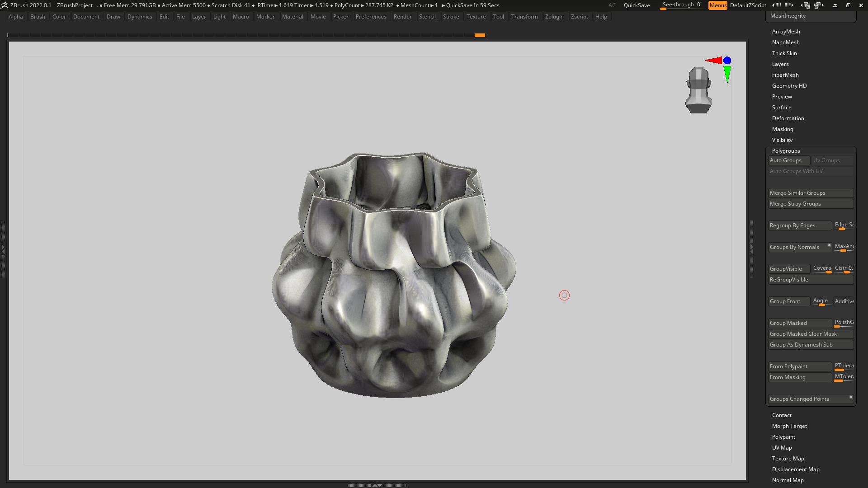Toggle the left tray divider arrows
This screenshot has height=488, width=868.
[3, 249]
